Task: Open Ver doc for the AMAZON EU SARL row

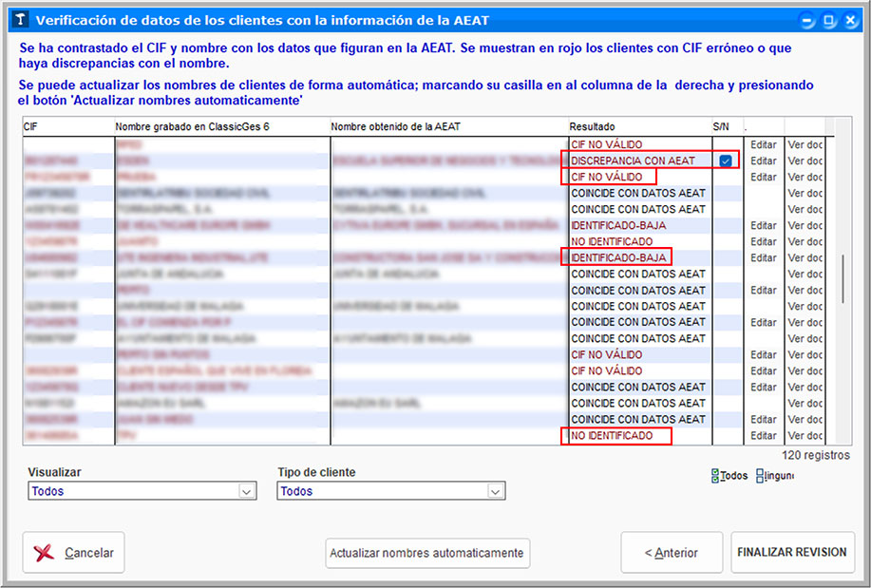Action: [x=805, y=404]
